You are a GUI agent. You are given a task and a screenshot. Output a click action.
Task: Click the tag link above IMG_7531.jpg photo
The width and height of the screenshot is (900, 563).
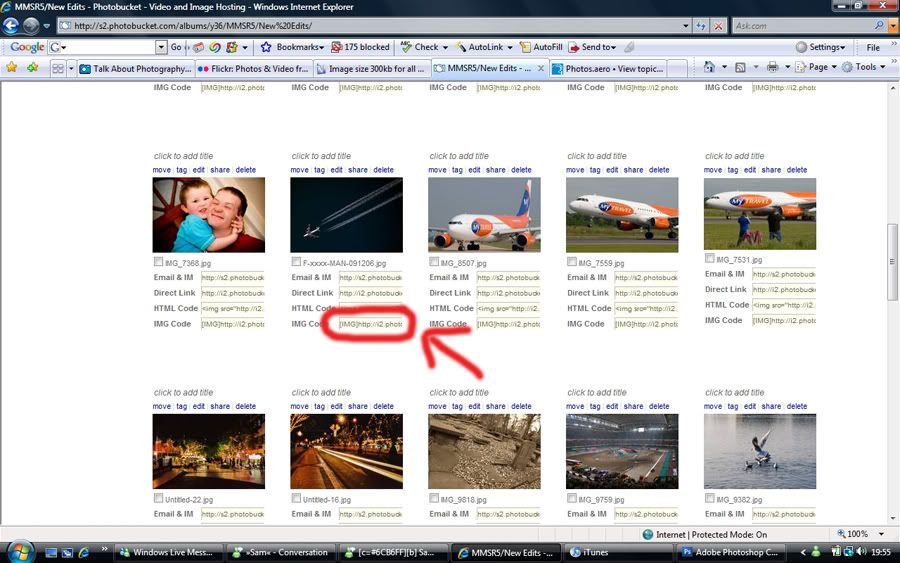pyautogui.click(x=733, y=170)
